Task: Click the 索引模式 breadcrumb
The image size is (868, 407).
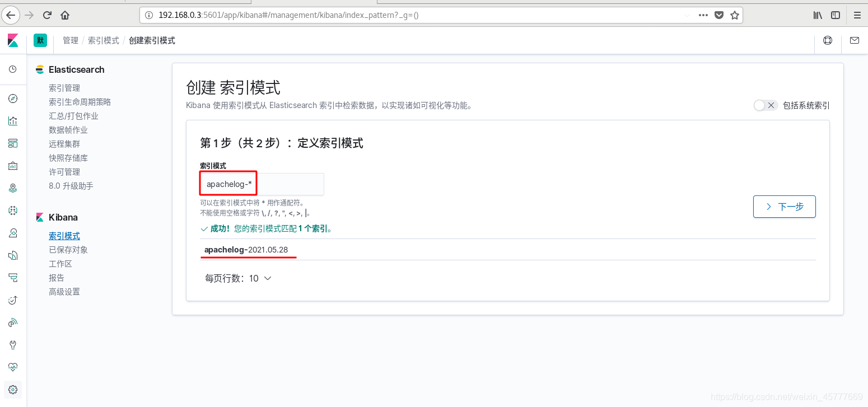Action: 104,40
